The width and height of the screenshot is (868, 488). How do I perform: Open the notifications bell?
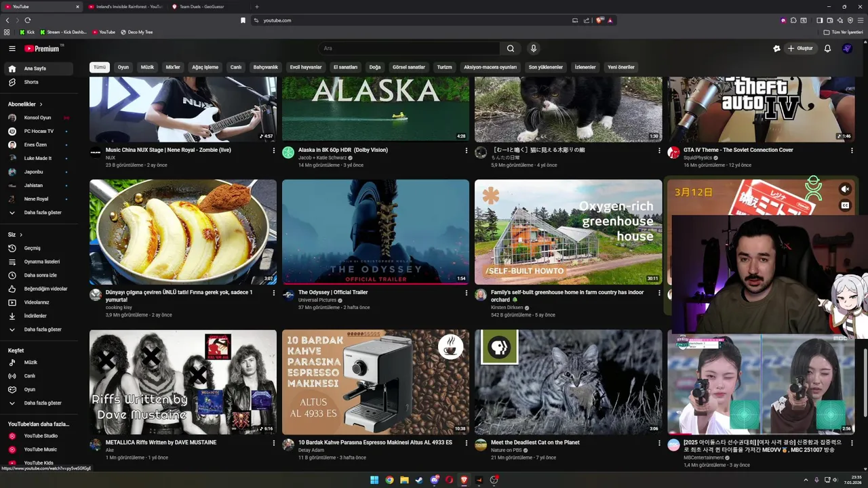[827, 49]
